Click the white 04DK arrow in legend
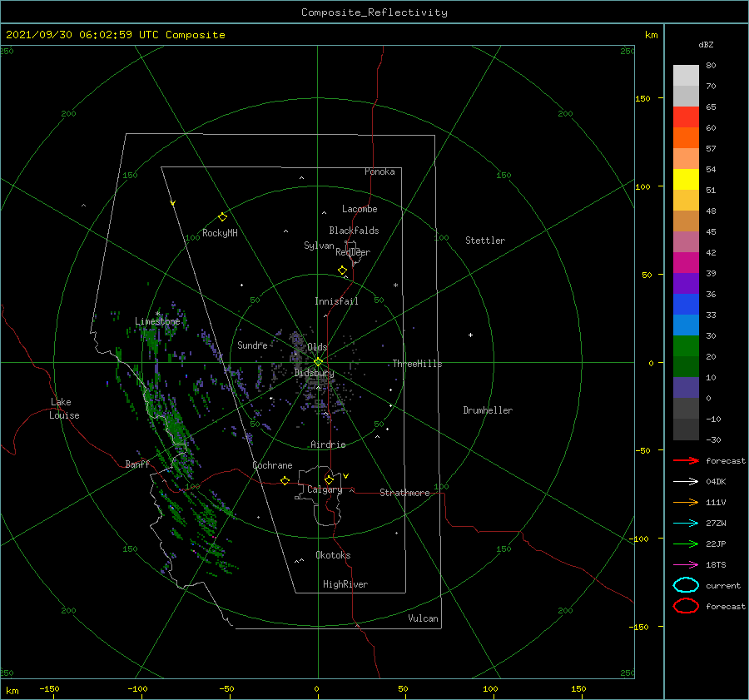 [686, 481]
